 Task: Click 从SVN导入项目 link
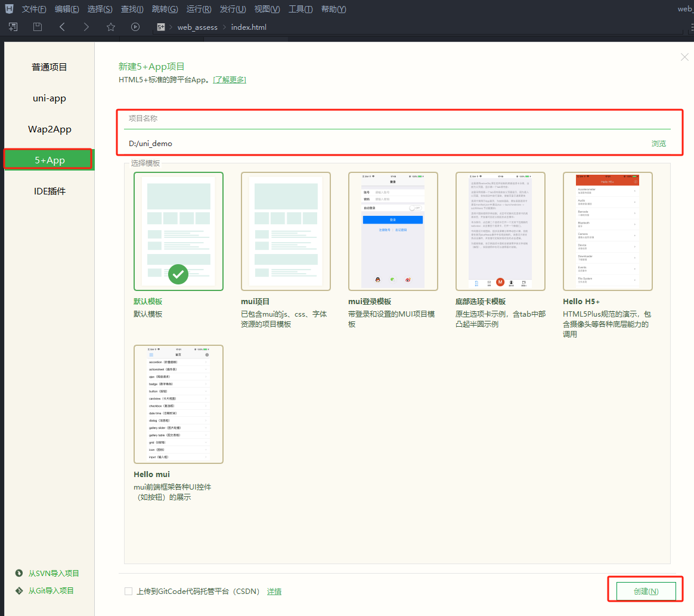tap(54, 573)
